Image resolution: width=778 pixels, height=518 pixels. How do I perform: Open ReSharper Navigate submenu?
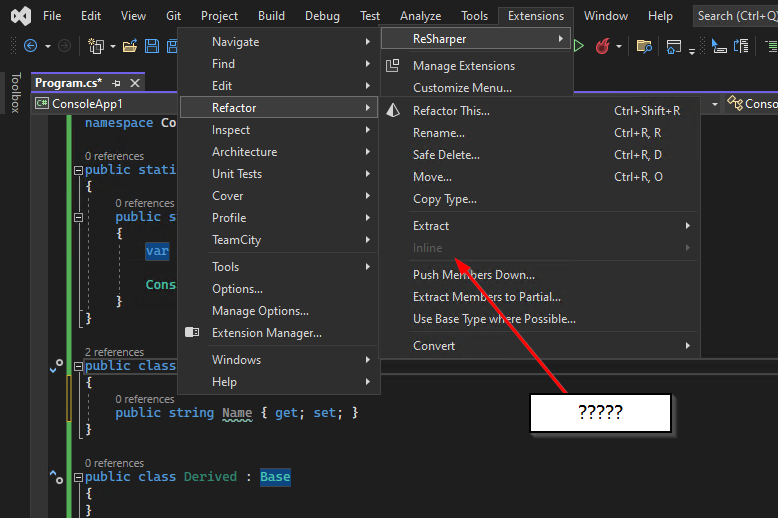click(x=279, y=42)
